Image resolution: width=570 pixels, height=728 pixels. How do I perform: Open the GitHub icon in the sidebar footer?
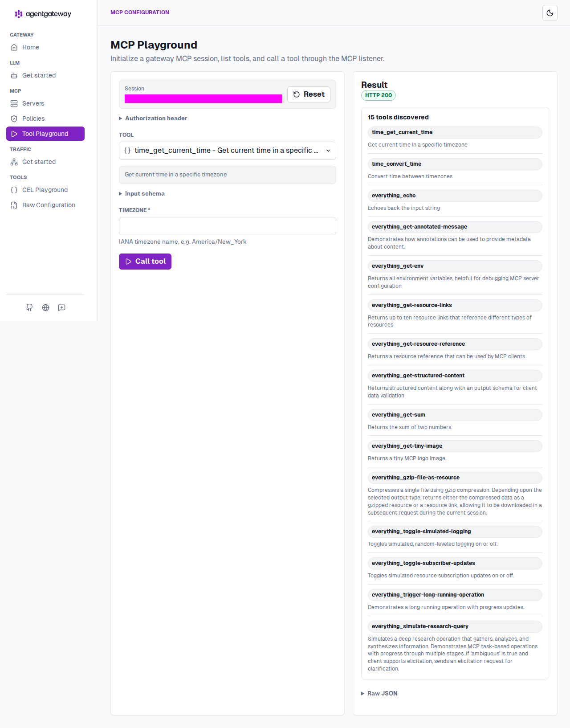(x=29, y=307)
